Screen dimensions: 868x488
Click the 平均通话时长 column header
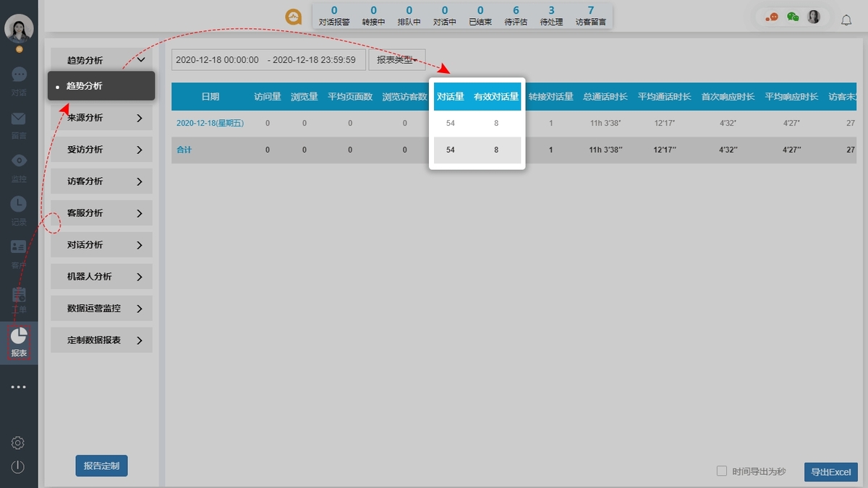click(x=665, y=97)
